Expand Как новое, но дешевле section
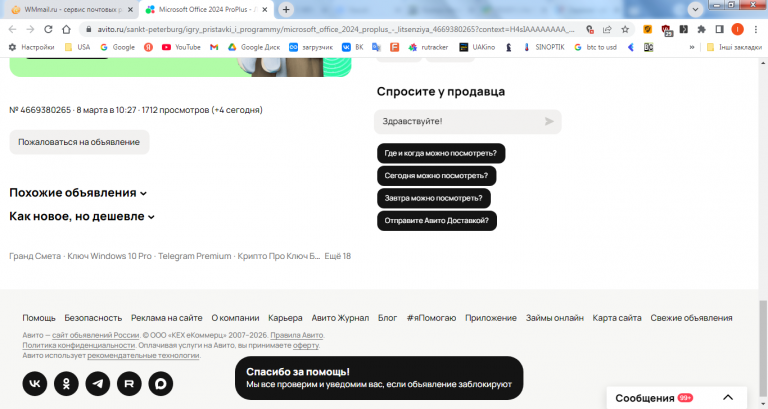Screen dimensions: 768x409 tap(82, 216)
